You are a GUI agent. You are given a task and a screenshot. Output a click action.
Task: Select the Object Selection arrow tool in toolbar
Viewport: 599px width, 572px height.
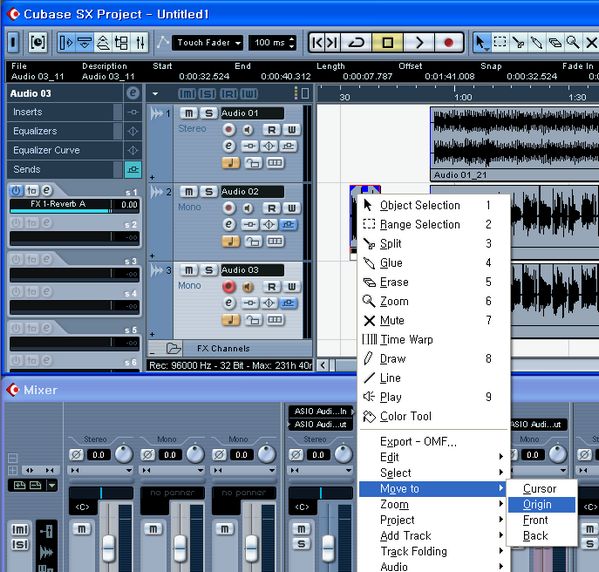click(x=481, y=42)
